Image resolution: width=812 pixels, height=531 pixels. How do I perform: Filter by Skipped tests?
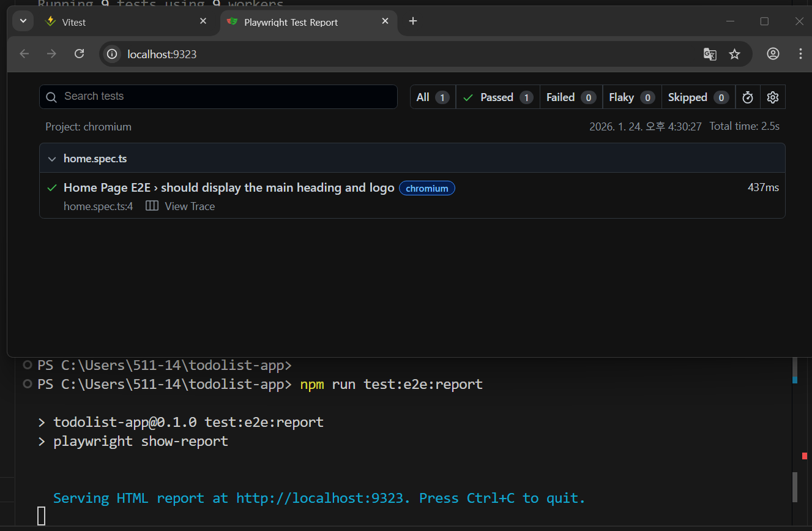click(x=698, y=97)
